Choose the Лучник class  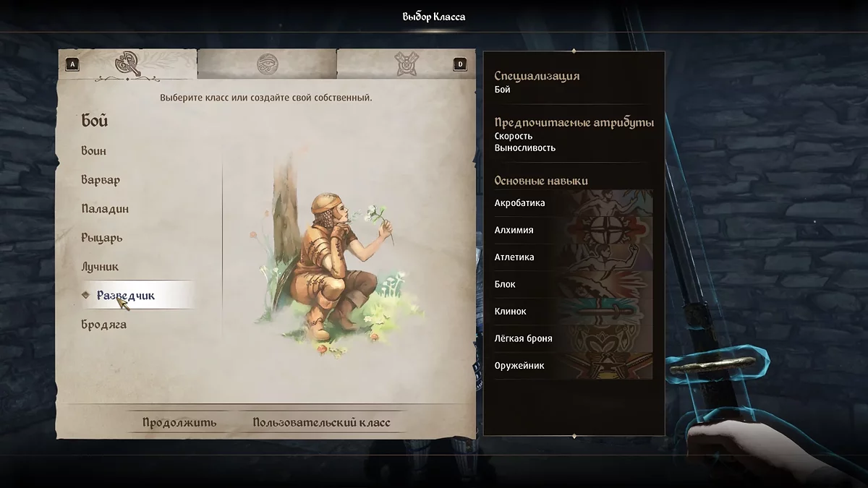(100, 267)
